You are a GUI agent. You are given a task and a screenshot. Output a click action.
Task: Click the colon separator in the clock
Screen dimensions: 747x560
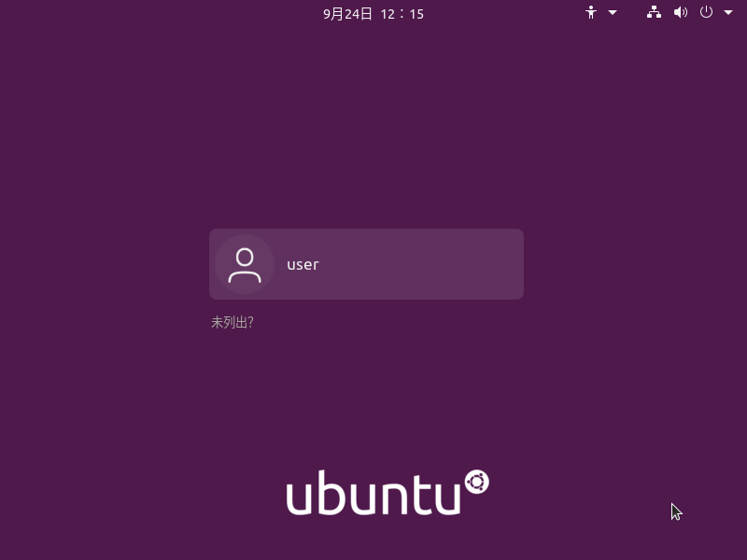(402, 14)
